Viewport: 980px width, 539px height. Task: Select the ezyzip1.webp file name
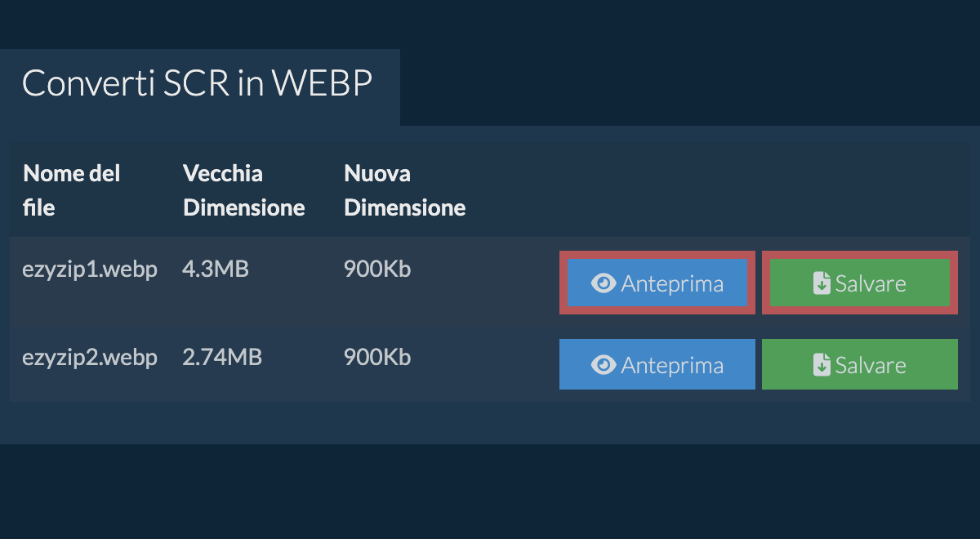click(89, 269)
